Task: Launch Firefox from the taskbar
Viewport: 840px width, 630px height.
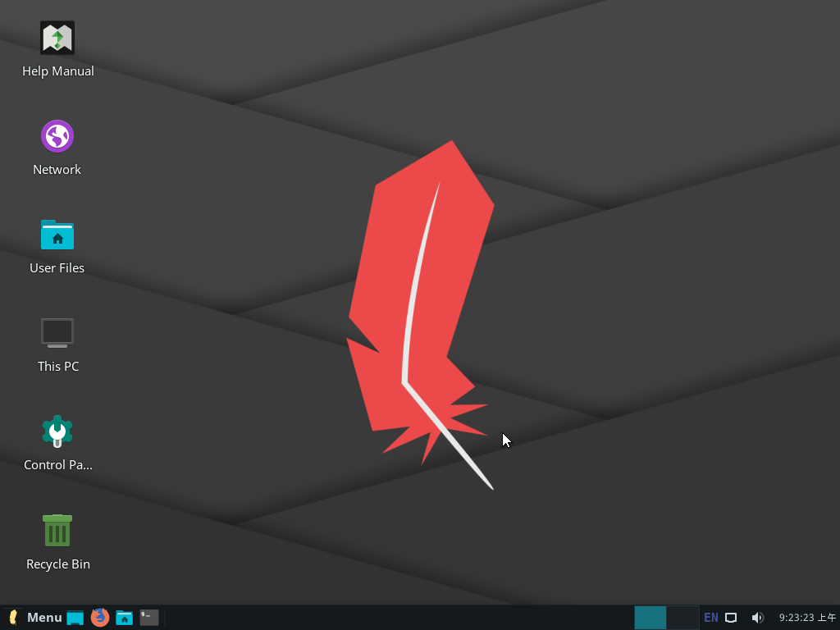Action: point(99,618)
